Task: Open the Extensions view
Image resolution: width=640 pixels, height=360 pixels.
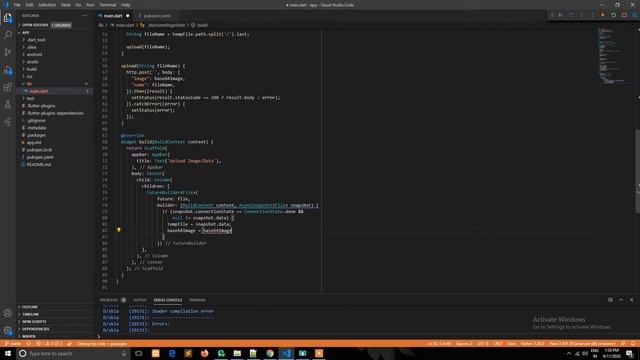Action: click(8, 87)
